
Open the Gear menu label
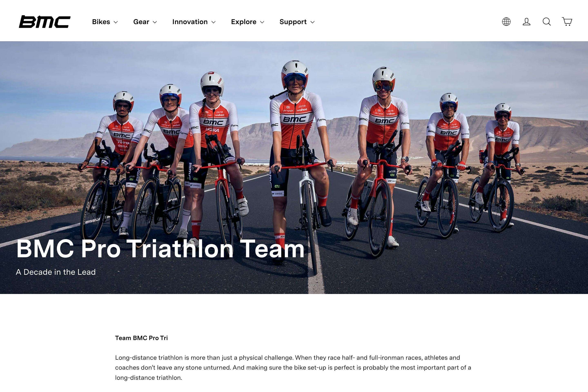[x=141, y=22]
